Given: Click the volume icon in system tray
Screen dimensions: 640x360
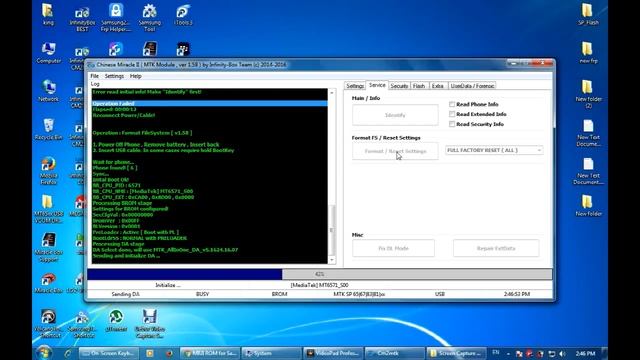Looking at the screenshot, I should pos(562,353).
